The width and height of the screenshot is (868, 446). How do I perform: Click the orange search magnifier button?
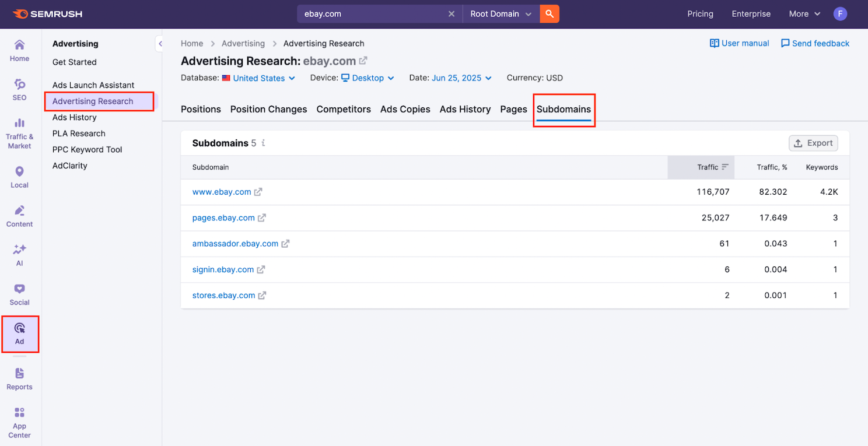pyautogui.click(x=549, y=14)
